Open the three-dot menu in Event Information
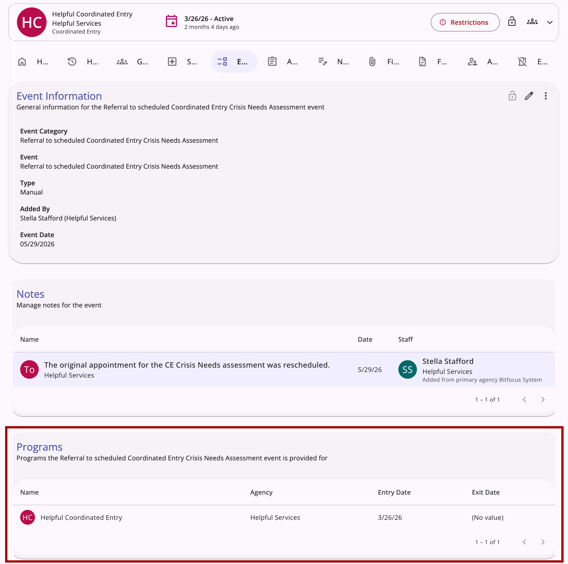Screen dimensions: 568x564 546,96
